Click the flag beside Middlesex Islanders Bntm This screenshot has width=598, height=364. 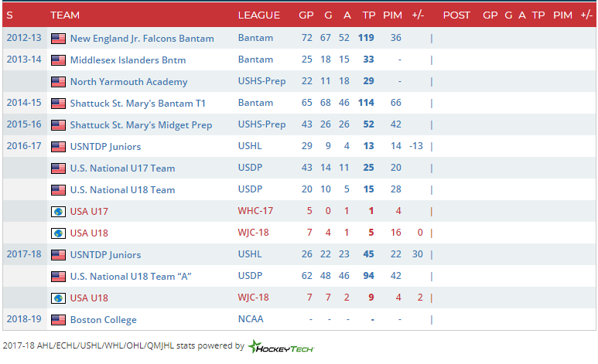coord(58,60)
